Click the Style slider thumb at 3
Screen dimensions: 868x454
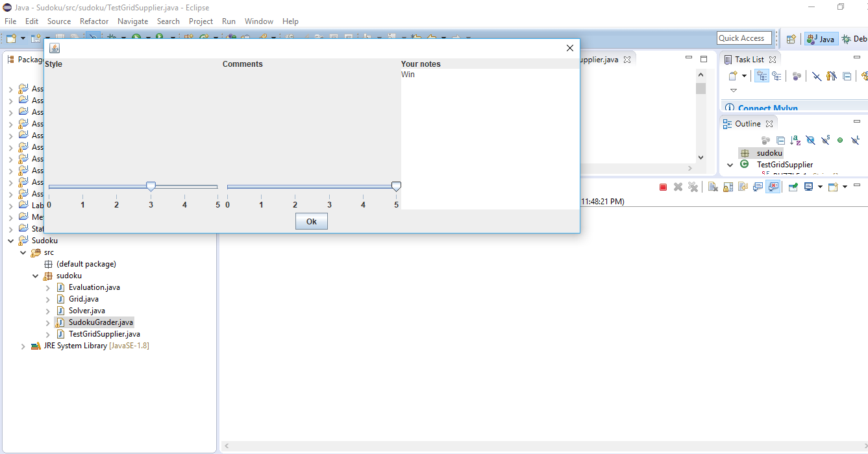point(151,187)
